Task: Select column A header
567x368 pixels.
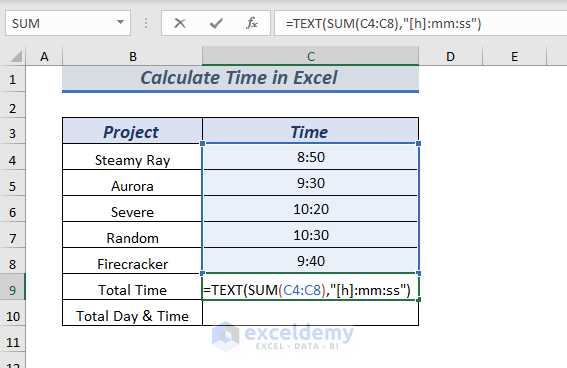Action: click(44, 57)
